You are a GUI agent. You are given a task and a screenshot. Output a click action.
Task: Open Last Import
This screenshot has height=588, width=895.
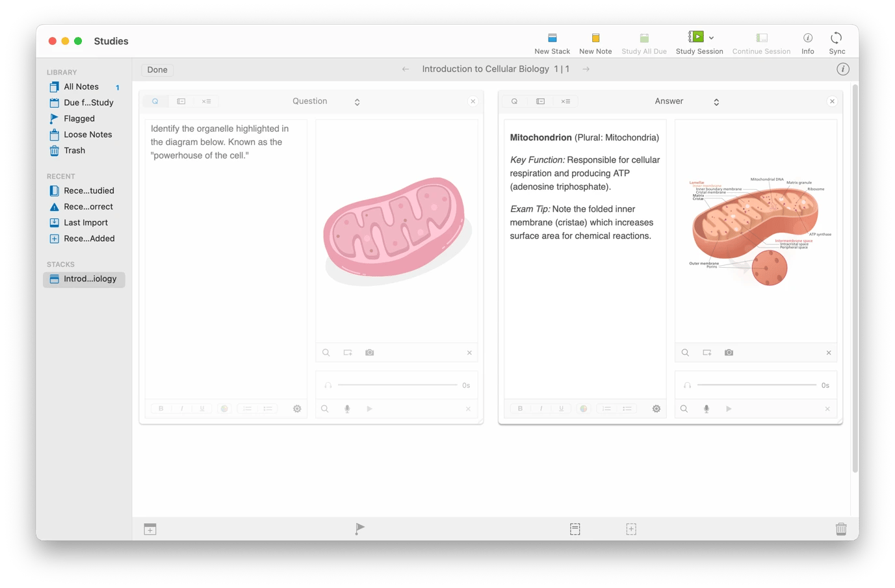point(84,222)
